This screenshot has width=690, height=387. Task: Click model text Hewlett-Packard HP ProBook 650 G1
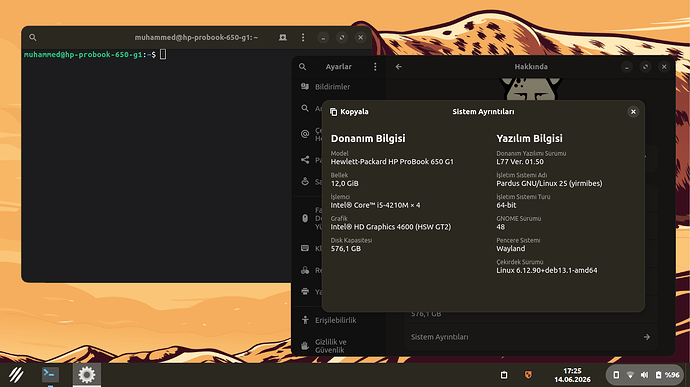coord(392,162)
